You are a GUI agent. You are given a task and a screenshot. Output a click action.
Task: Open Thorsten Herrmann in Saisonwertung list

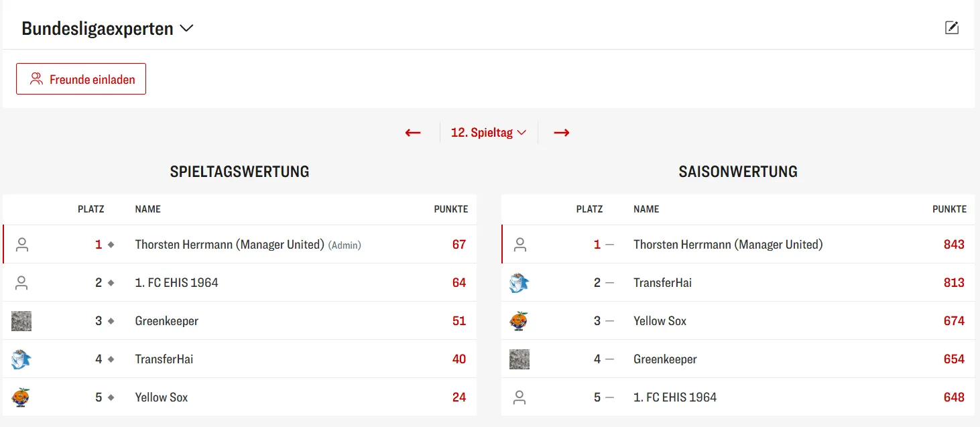[727, 245]
